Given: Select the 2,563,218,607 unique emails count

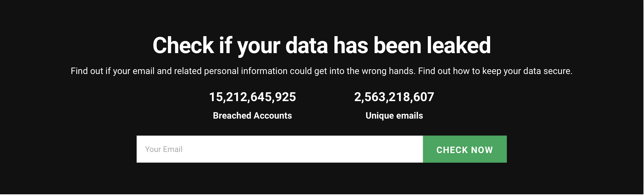Looking at the screenshot, I should tap(394, 97).
